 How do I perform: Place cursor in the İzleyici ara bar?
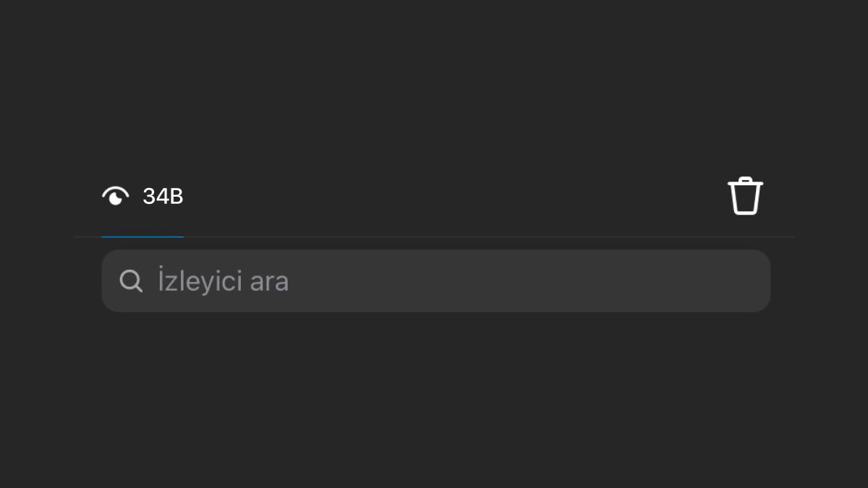pyautogui.click(x=435, y=281)
